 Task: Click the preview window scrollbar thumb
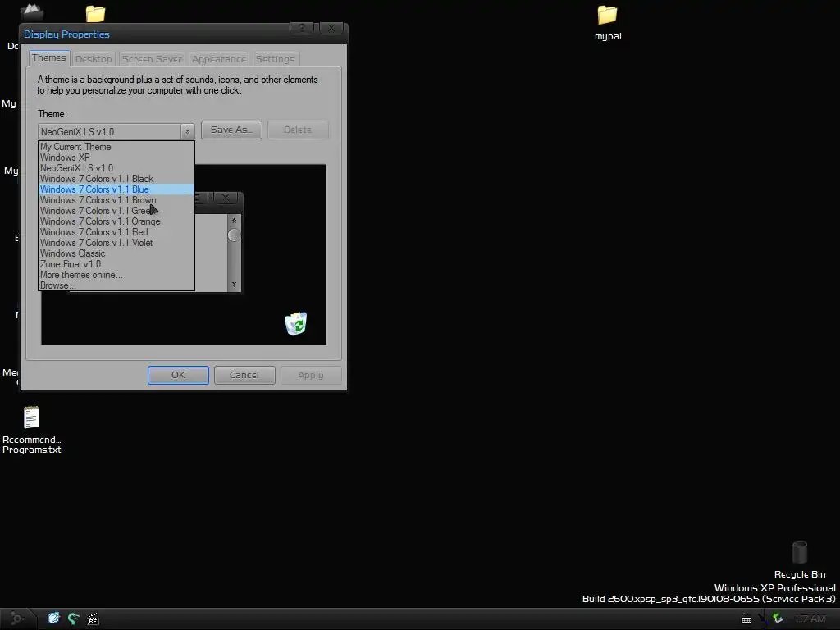point(234,235)
